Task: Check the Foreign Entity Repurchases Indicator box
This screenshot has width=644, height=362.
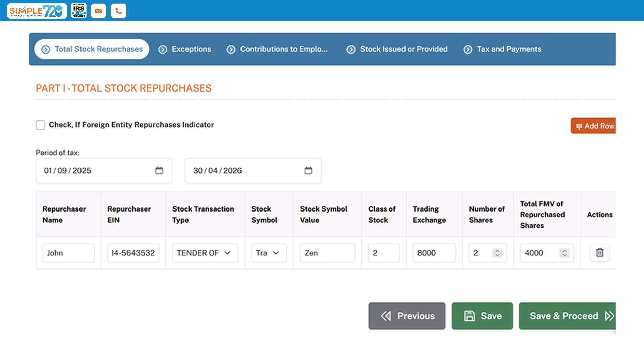Action: coord(41,125)
